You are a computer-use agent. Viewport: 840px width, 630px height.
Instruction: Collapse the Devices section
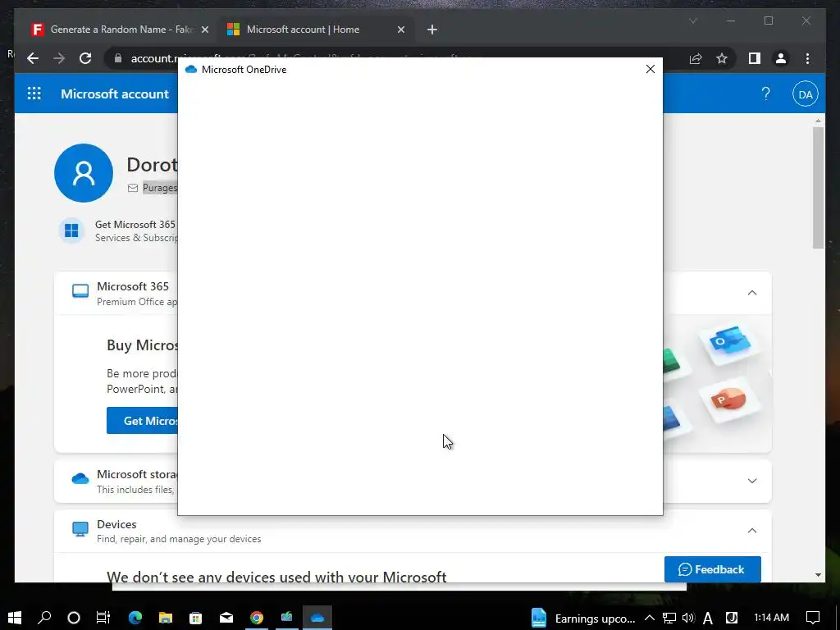coord(752,531)
